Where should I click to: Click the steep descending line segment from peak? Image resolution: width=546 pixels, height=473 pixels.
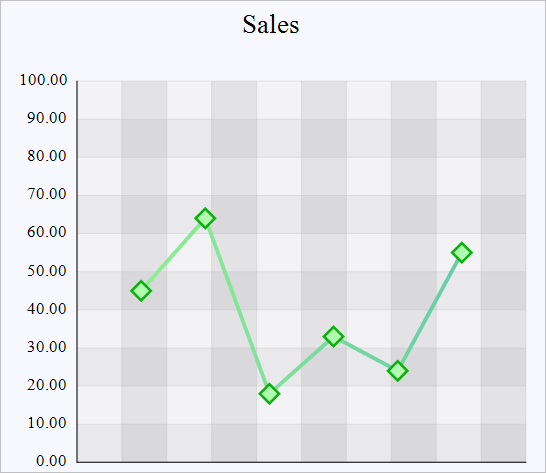click(237, 306)
